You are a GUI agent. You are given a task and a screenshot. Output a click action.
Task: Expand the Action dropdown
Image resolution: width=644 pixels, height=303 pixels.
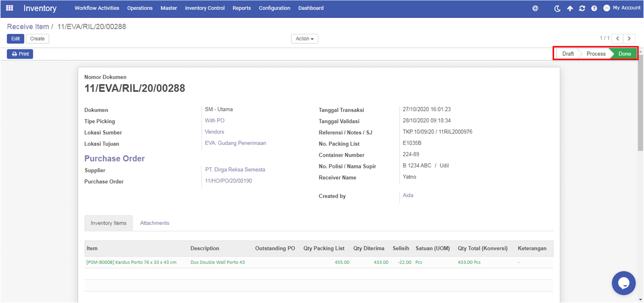(305, 39)
